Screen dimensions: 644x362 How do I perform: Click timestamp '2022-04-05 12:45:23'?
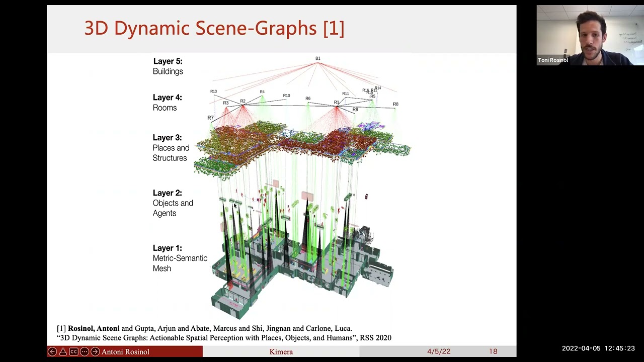point(598,348)
